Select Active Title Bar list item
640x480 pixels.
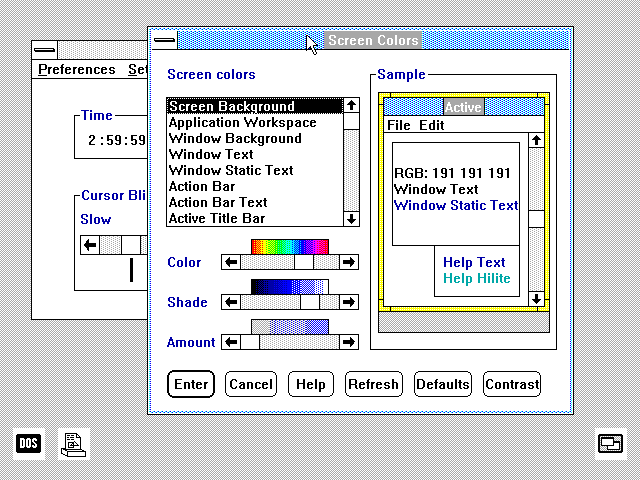(x=255, y=218)
